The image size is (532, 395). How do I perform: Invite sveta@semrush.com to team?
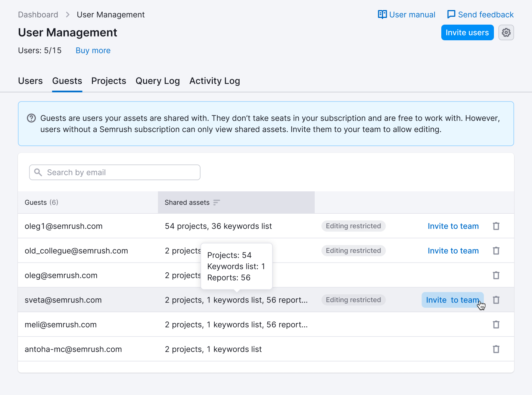coord(452,300)
